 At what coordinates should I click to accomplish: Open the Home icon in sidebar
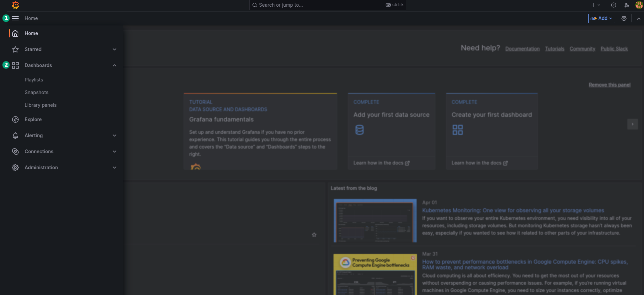[15, 33]
